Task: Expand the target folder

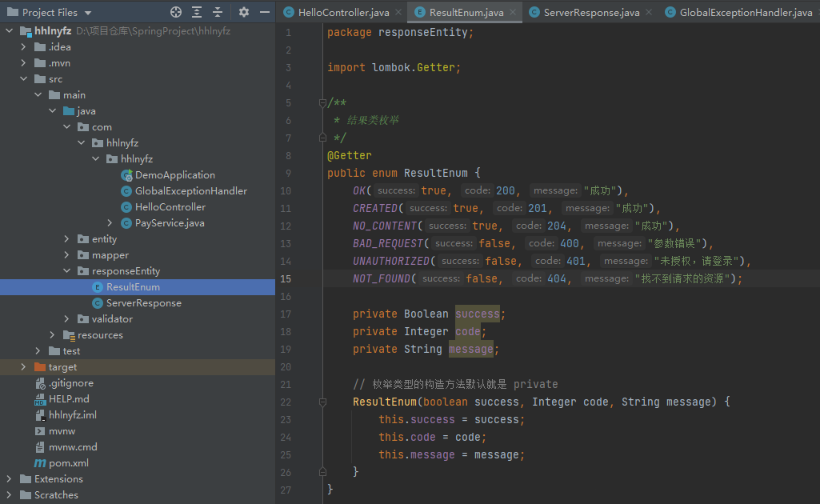Action: [24, 367]
